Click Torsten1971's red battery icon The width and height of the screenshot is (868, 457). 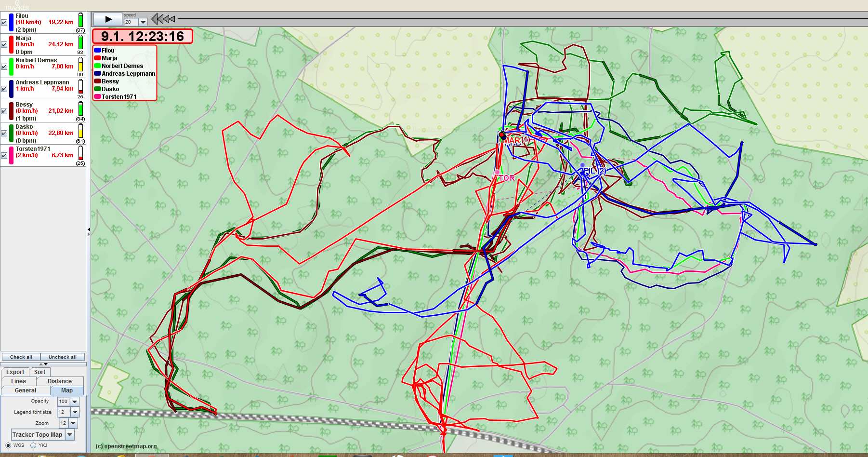(x=80, y=153)
